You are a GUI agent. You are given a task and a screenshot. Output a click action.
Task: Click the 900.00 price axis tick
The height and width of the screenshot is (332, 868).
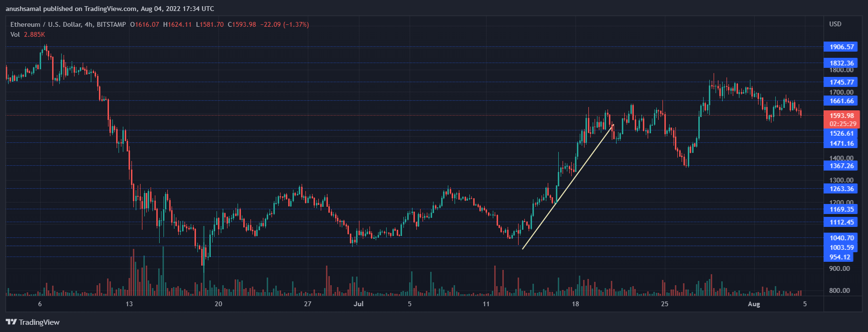point(839,268)
